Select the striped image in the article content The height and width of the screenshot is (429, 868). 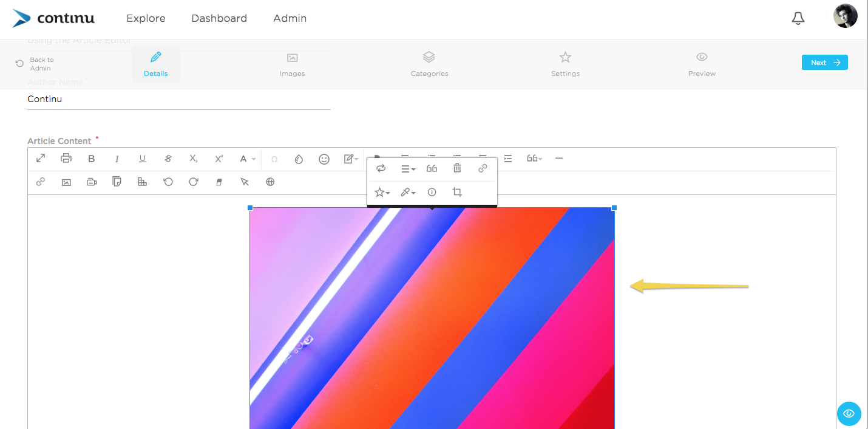tap(432, 318)
